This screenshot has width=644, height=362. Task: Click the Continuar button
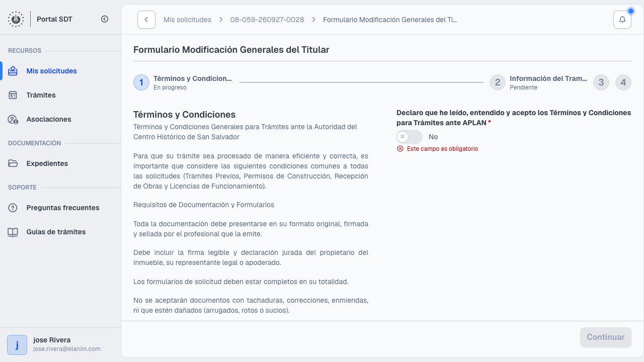(606, 337)
